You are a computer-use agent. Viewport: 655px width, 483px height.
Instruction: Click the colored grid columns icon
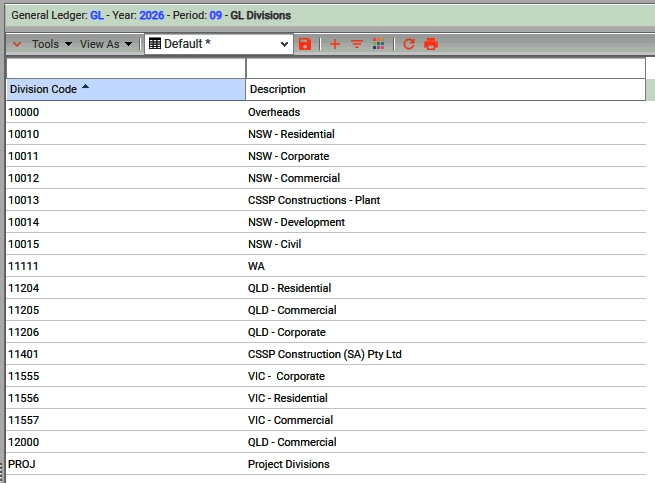point(378,44)
